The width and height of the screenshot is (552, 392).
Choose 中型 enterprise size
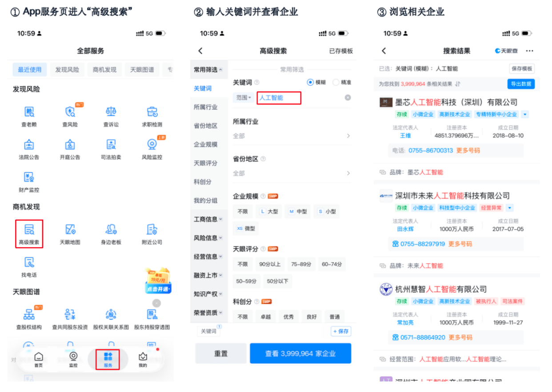click(298, 212)
